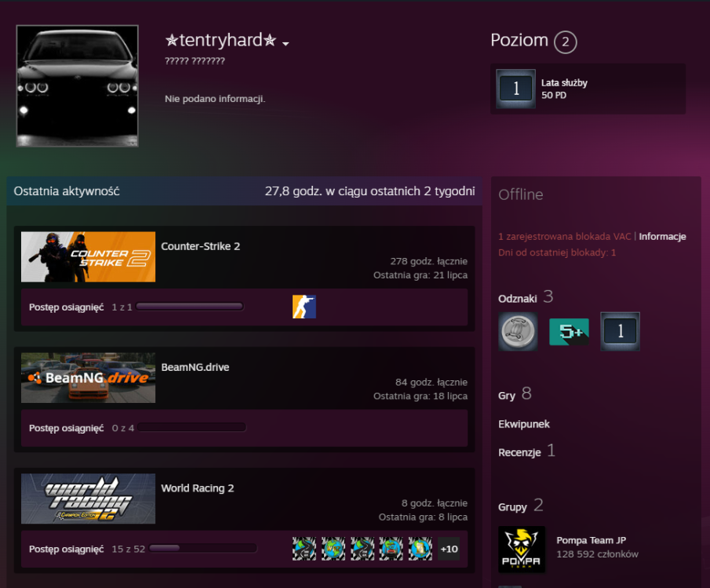
Task: Open the Pompa Team JP group name link
Action: pos(592,540)
